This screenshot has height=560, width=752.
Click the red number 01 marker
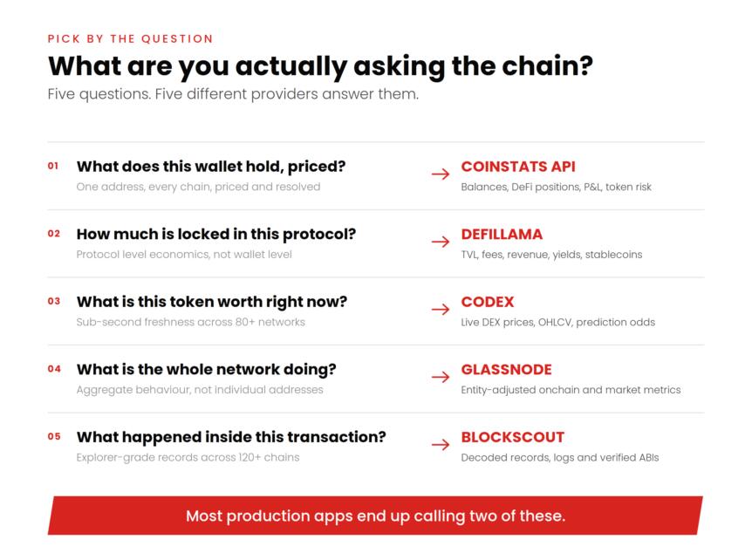pos(53,166)
